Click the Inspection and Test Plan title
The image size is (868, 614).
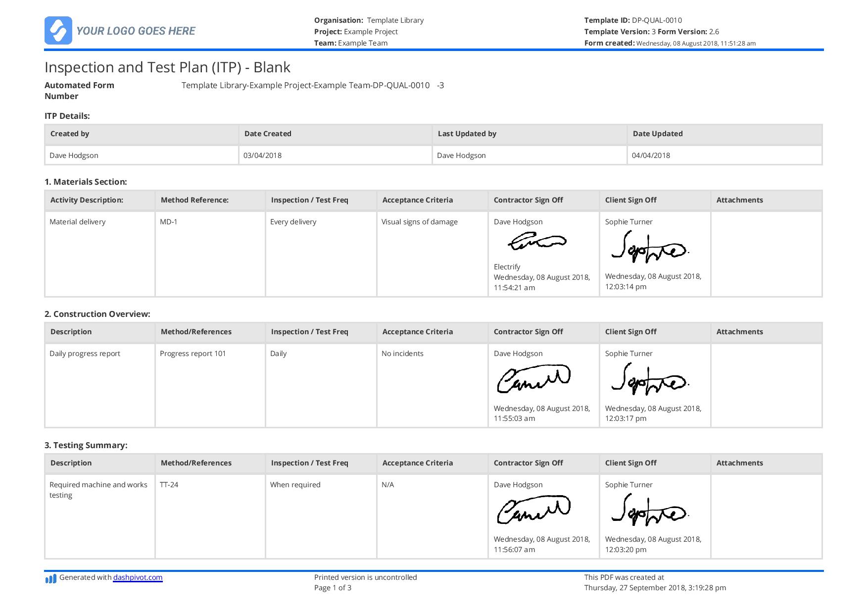click(167, 67)
